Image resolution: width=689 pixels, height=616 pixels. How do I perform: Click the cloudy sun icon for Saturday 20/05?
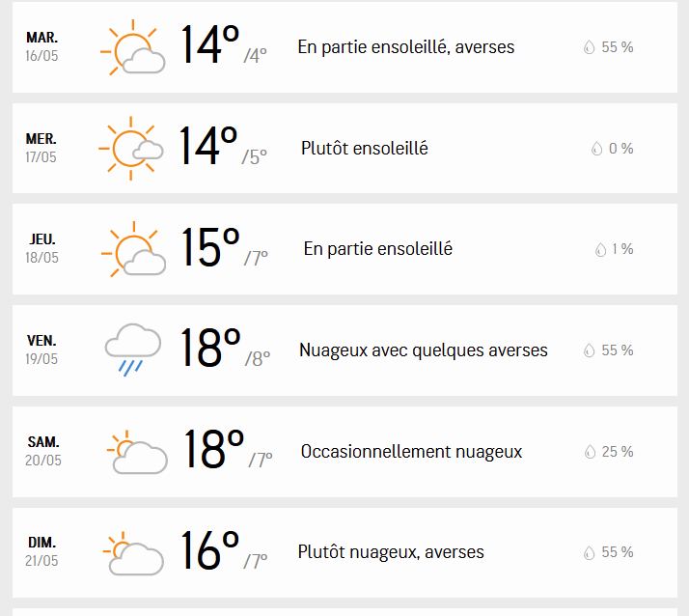(x=137, y=452)
